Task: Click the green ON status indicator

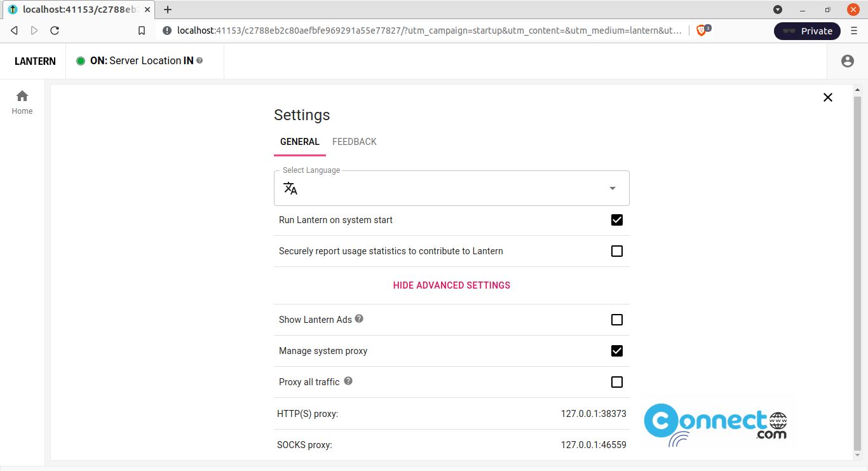Action: pyautogui.click(x=81, y=61)
